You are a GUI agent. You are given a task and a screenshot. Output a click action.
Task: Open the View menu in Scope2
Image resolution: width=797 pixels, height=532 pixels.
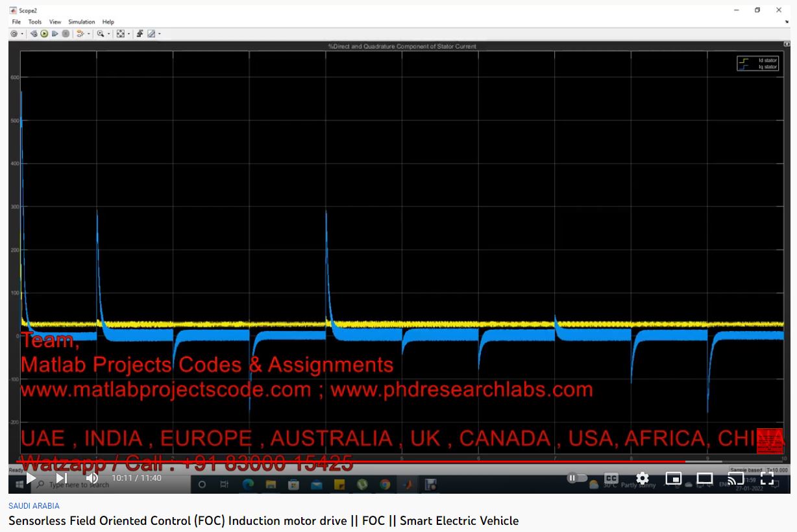55,22
